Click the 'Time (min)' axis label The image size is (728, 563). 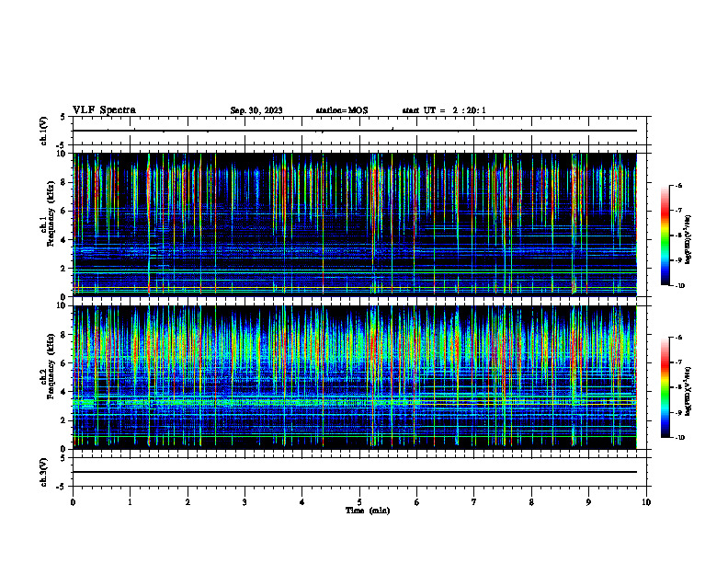368,511
